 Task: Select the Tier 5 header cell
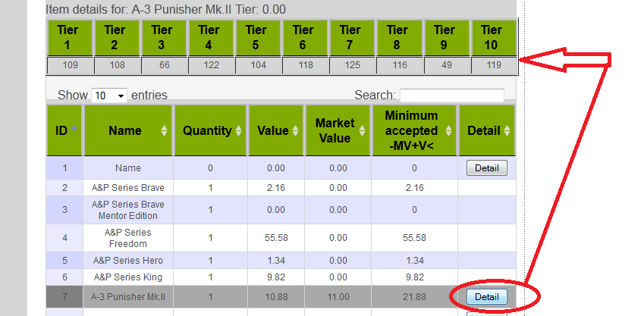pos(258,38)
